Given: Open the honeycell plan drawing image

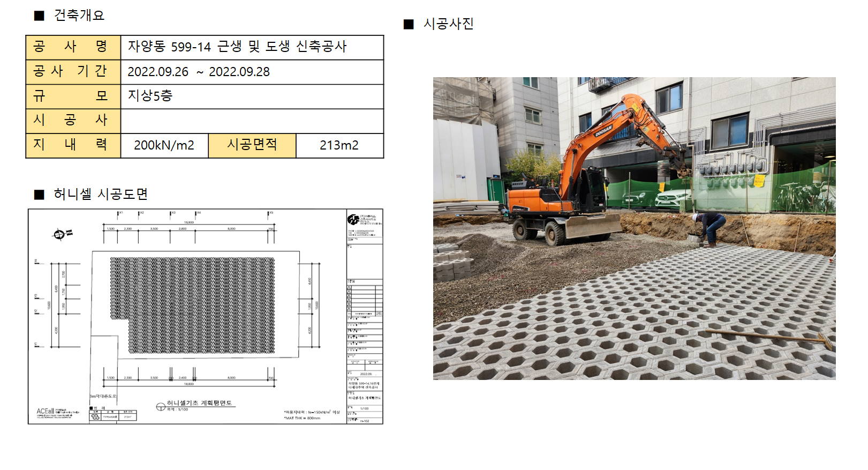Looking at the screenshot, I should click(206, 316).
